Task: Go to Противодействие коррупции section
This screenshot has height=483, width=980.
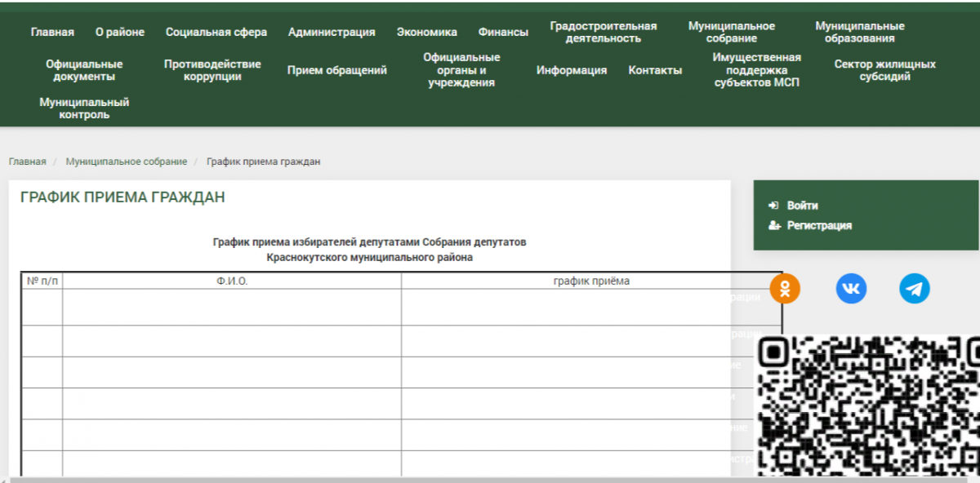Action: (x=212, y=70)
